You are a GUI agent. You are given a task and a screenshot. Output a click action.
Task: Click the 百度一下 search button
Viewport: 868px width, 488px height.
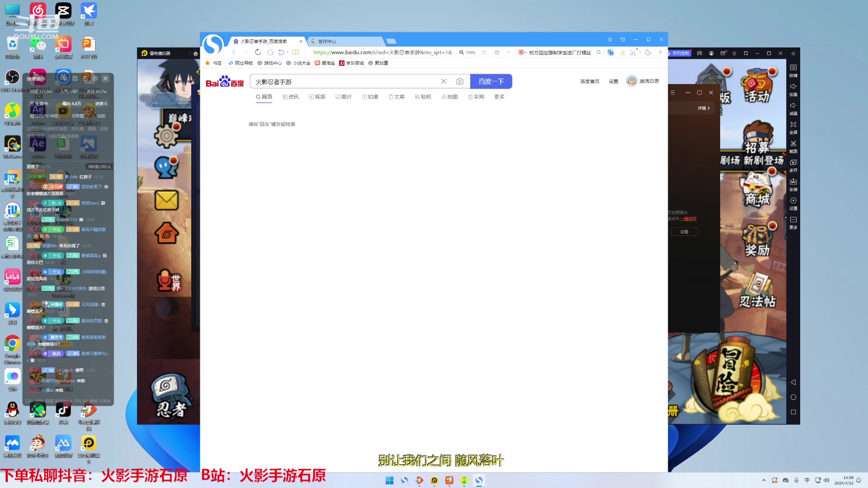(x=491, y=81)
